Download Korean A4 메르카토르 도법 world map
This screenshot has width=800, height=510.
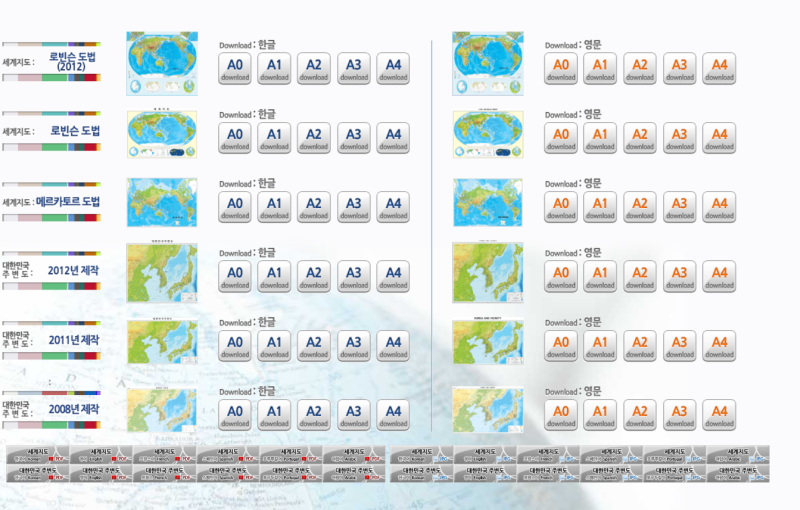[x=393, y=207]
